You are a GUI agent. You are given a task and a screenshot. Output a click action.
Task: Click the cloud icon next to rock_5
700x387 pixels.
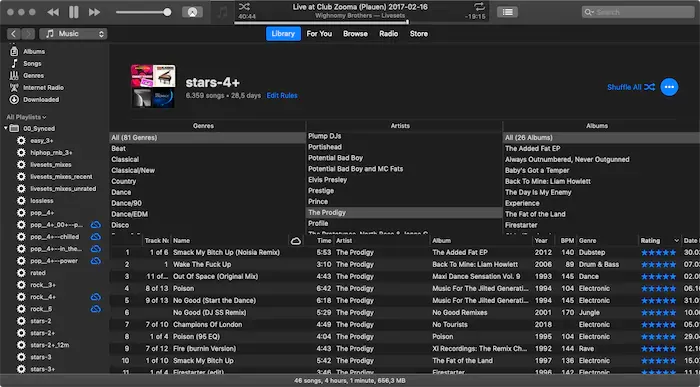coord(96,309)
